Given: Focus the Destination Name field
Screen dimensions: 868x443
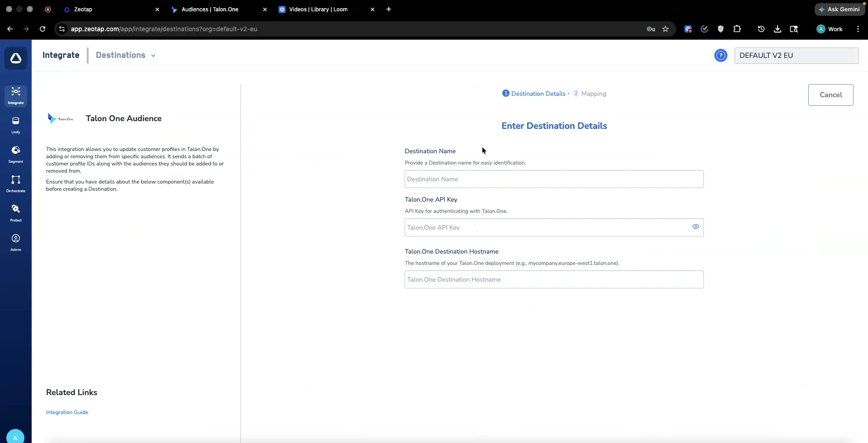Looking at the screenshot, I should pos(554,179).
